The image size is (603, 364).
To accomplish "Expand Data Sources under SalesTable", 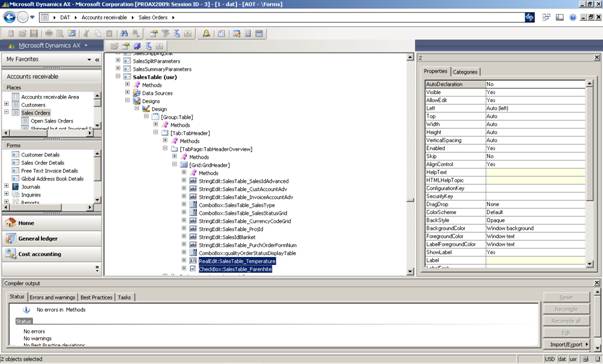I will tap(128, 93).
